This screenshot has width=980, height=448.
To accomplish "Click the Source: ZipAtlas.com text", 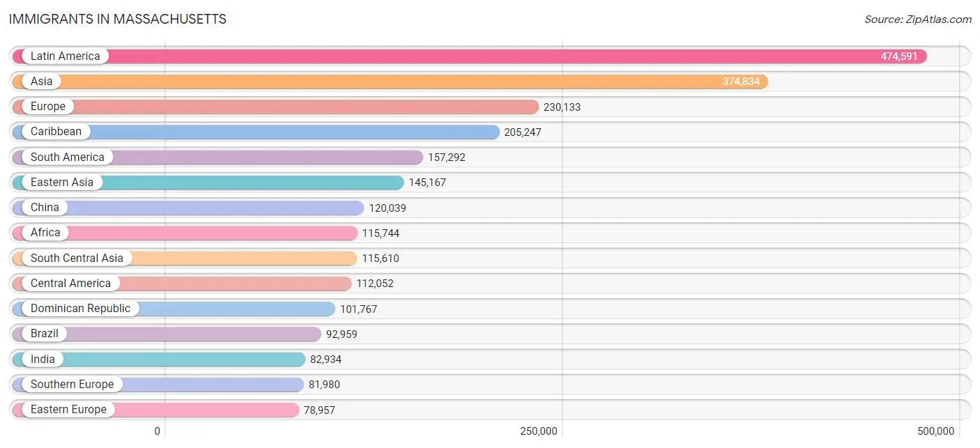I will pyautogui.click(x=917, y=20).
